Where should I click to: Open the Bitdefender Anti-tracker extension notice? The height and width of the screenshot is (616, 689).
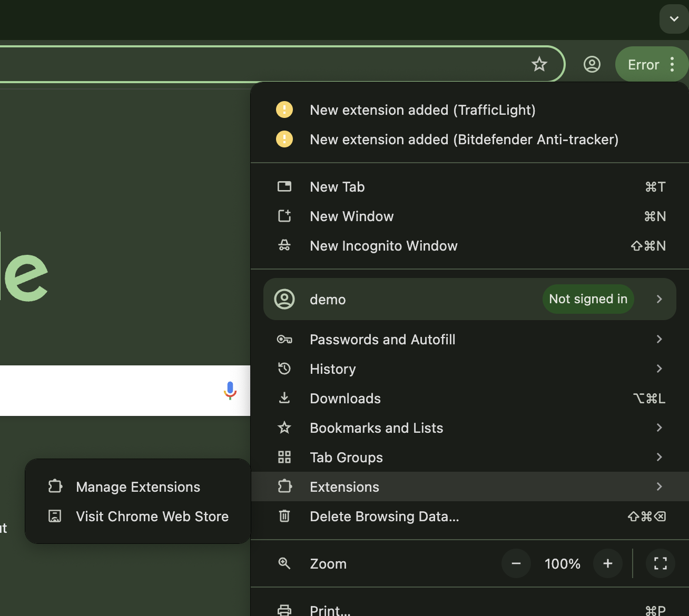tap(470, 140)
